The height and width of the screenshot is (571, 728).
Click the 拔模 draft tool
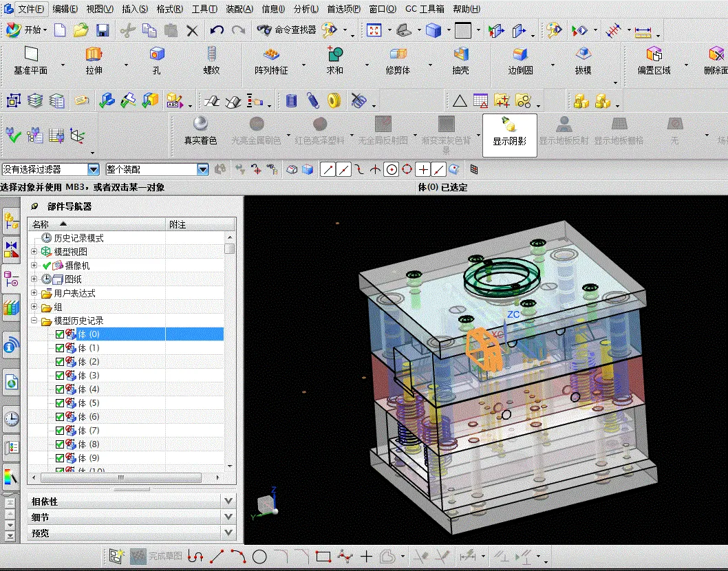[x=583, y=61]
